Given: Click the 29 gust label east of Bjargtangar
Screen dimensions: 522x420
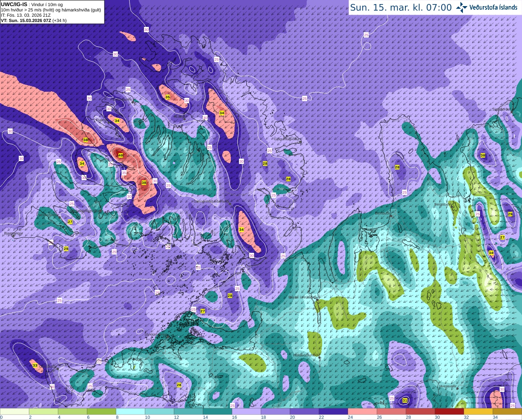Looking at the screenshot, I should pyautogui.click(x=66, y=249).
